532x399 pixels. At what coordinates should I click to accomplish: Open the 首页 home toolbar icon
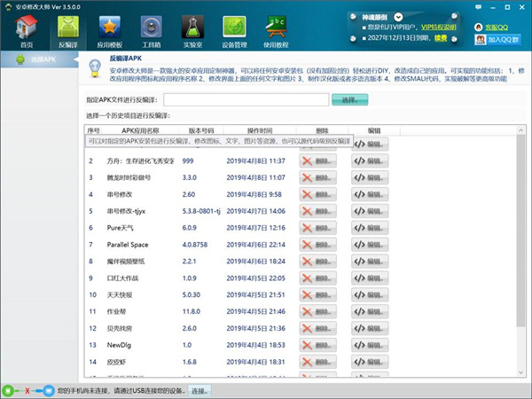[x=27, y=31]
